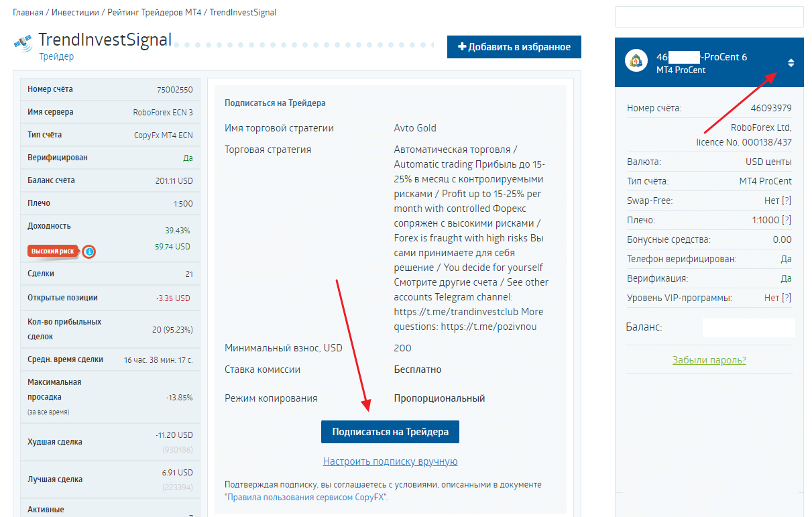Click the satellite icon next to TrendInvestSignal
This screenshot has height=517, width=812.
point(22,43)
